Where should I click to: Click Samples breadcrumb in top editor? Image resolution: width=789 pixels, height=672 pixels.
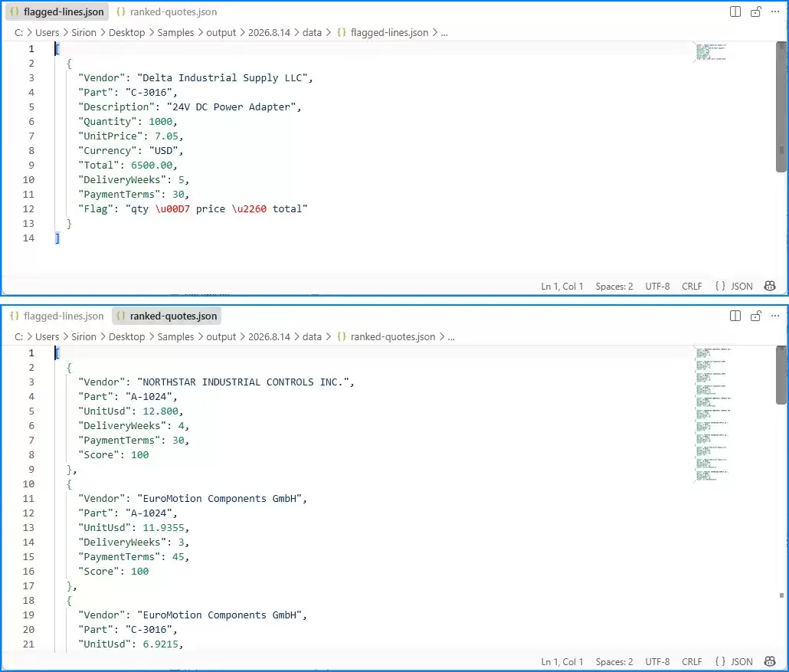pos(175,32)
